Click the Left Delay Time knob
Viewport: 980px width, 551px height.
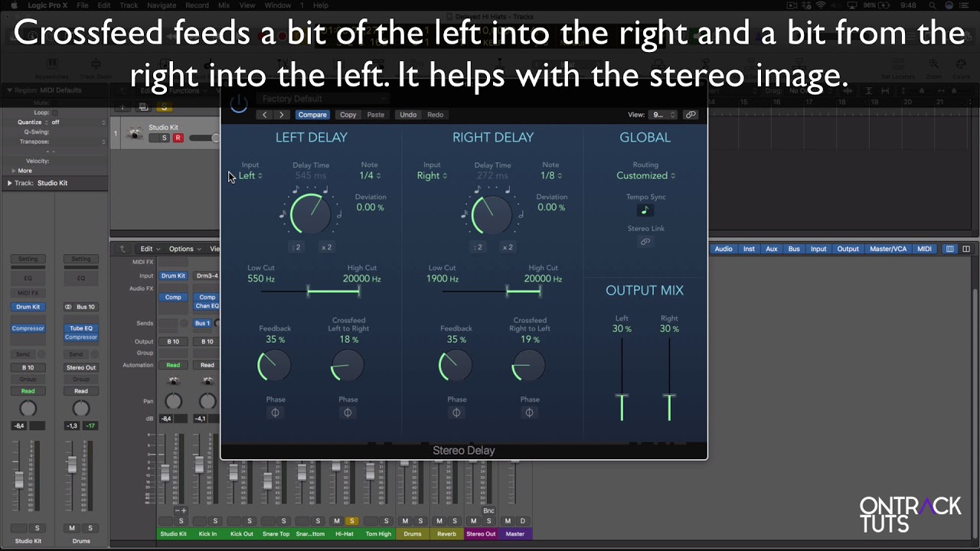pos(311,214)
